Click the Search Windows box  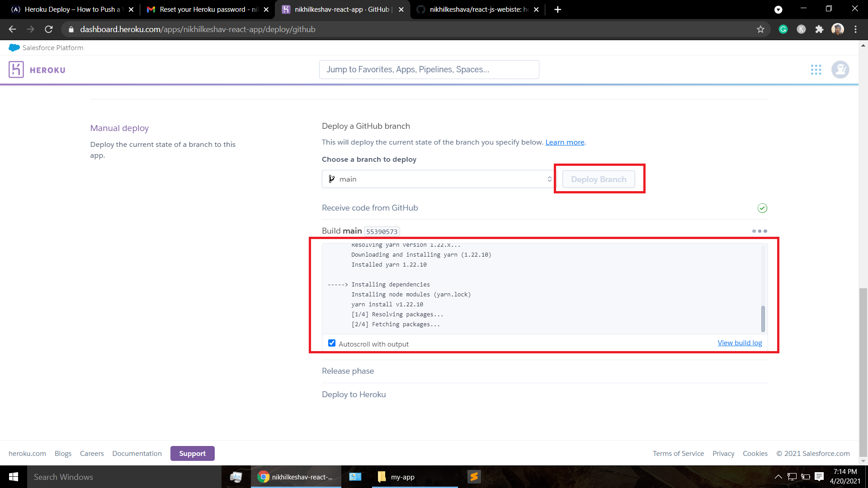coord(124,477)
